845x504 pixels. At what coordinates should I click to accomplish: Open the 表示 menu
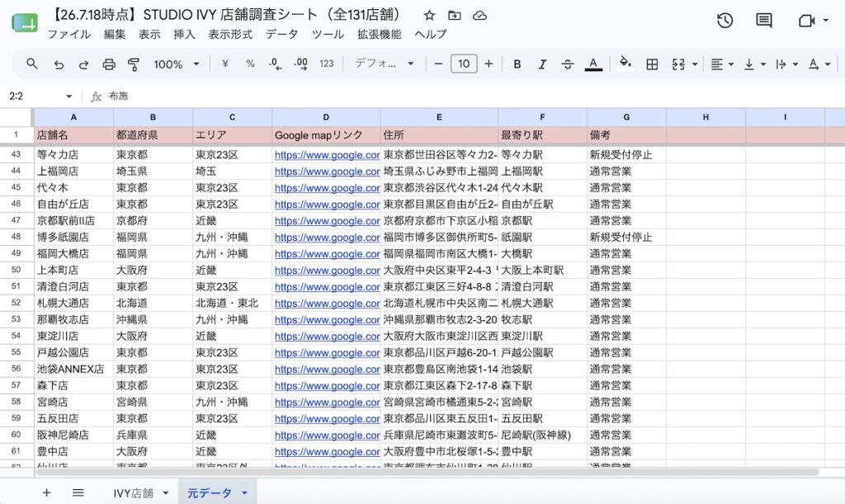click(x=149, y=35)
